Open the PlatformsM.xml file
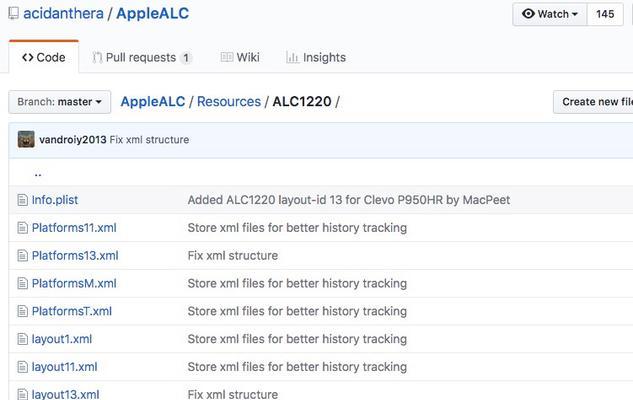The width and height of the screenshot is (633, 400). [74, 283]
